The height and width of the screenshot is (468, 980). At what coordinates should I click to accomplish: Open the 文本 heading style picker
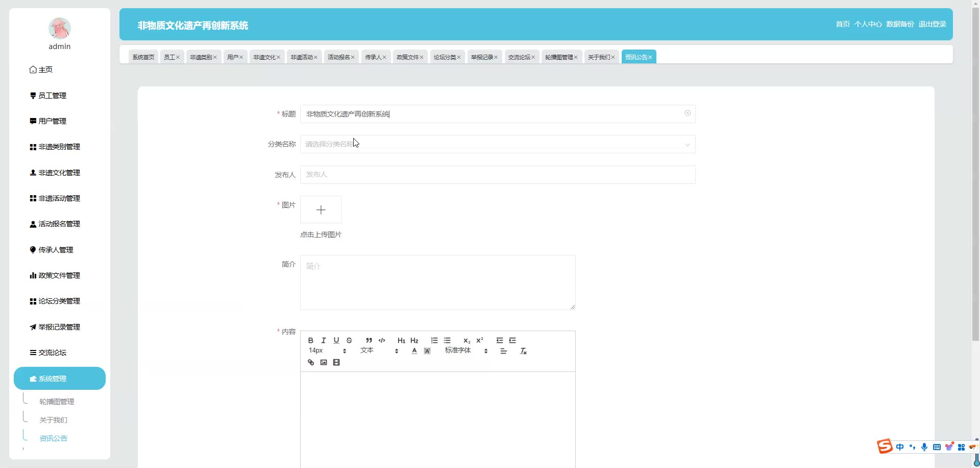point(379,350)
